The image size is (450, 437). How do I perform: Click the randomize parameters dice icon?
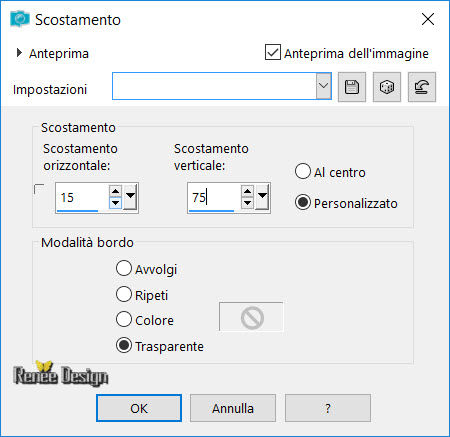(387, 87)
